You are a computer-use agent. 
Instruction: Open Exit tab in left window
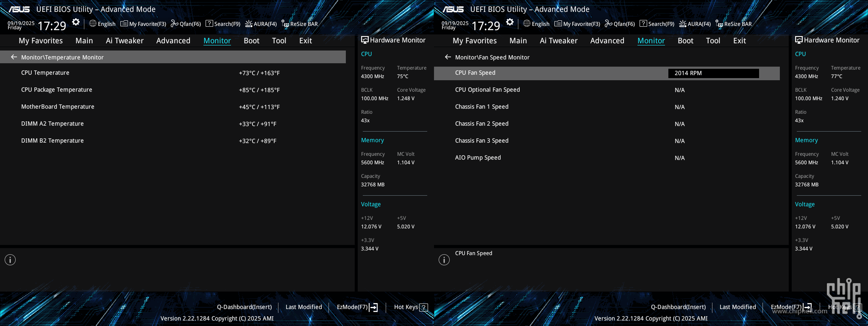[306, 41]
